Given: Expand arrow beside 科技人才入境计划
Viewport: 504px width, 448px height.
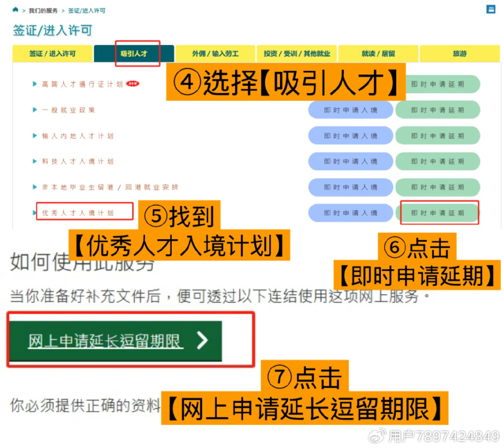Looking at the screenshot, I should click(x=35, y=161).
